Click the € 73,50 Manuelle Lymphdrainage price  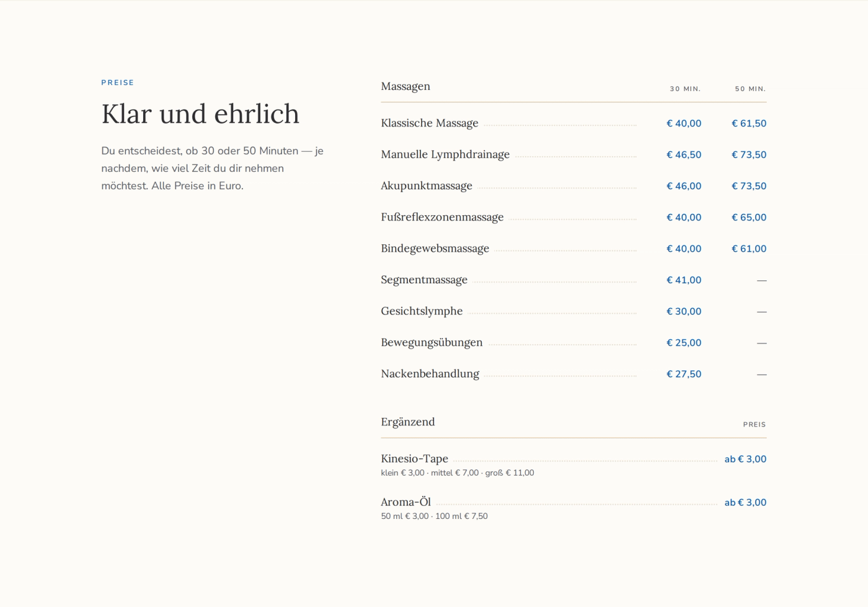[x=749, y=155]
